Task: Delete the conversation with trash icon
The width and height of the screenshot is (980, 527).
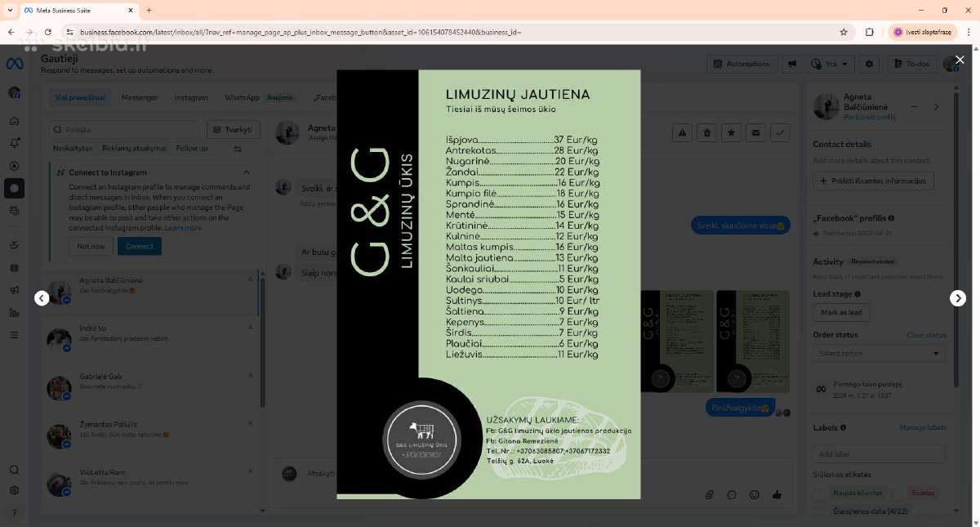Action: click(707, 132)
